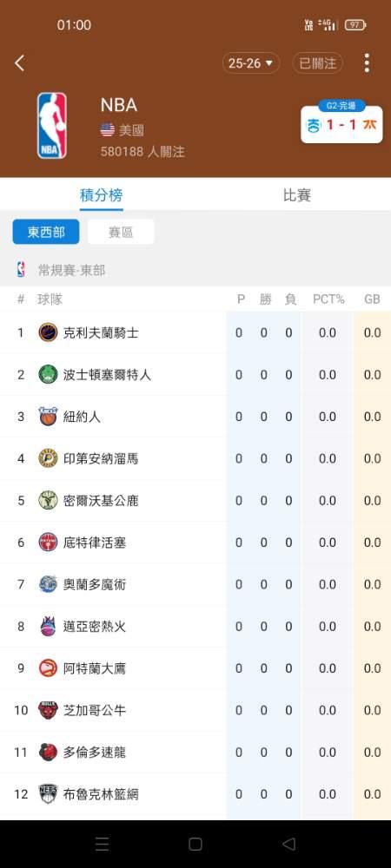Tap the Chicago Bulls team logo
Image resolution: width=391 pixels, height=868 pixels.
pos(48,710)
